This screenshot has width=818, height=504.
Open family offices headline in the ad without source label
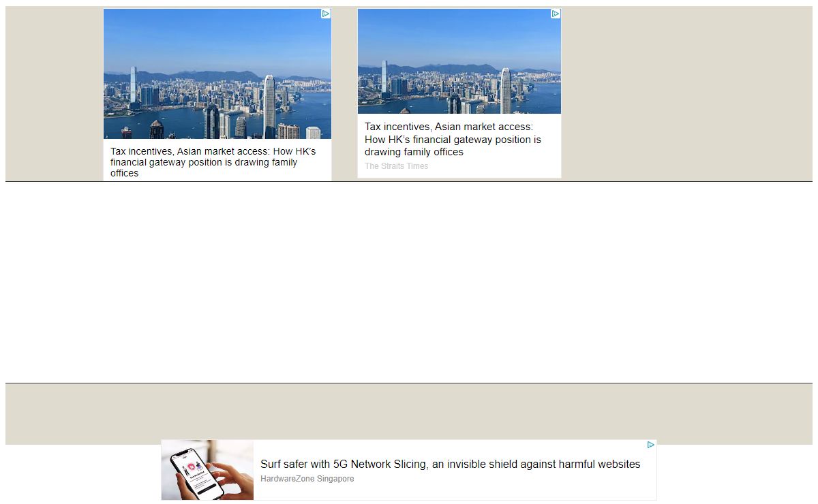[x=213, y=162]
